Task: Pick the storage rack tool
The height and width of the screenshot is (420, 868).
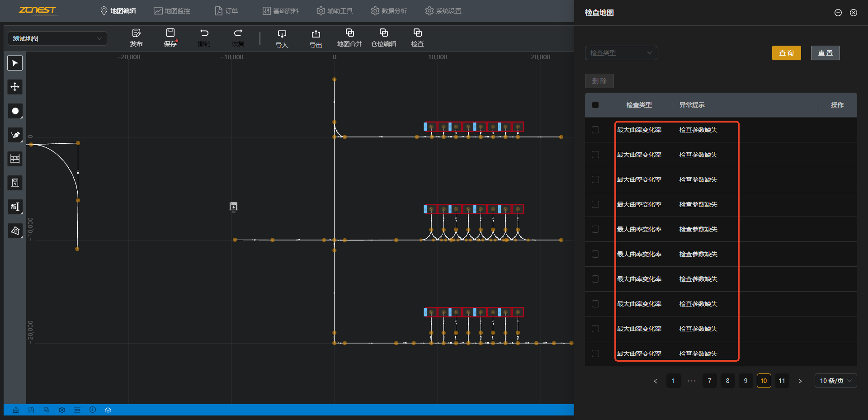Action: 15,159
